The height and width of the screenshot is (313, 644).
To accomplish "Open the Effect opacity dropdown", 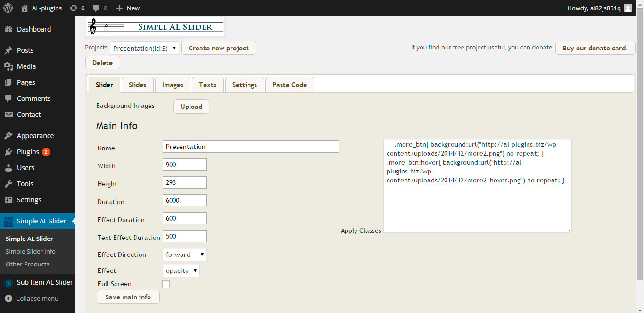I will click(181, 271).
